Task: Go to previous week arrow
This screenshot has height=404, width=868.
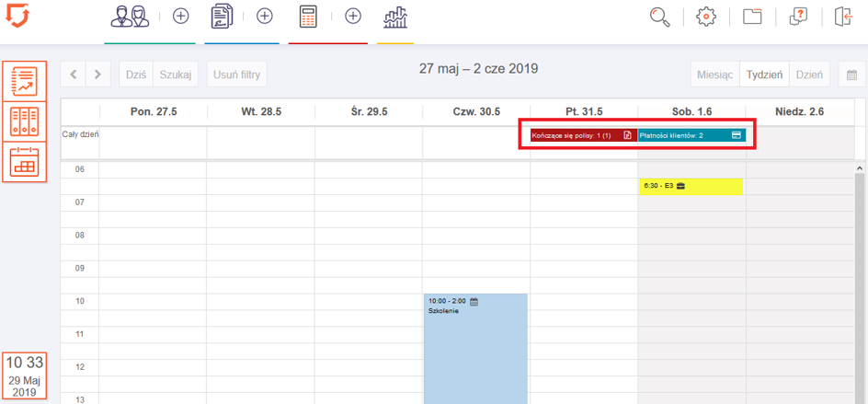Action: (x=74, y=75)
